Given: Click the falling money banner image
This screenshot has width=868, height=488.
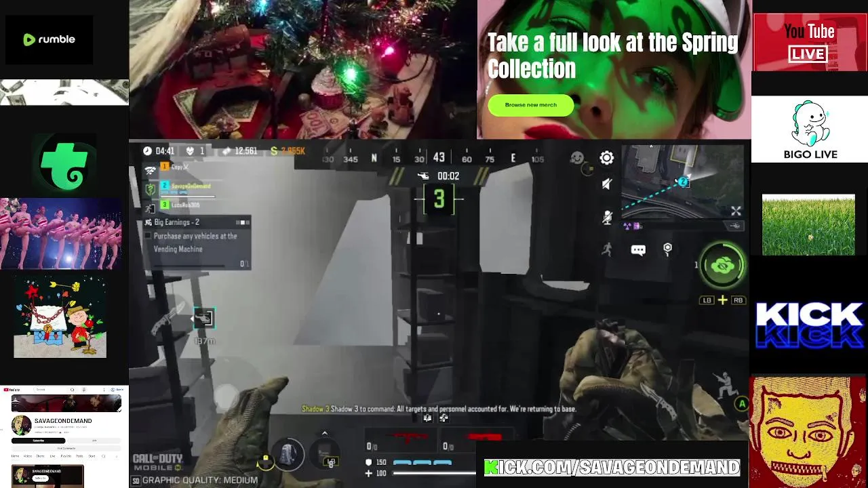Looking at the screenshot, I should click(64, 92).
